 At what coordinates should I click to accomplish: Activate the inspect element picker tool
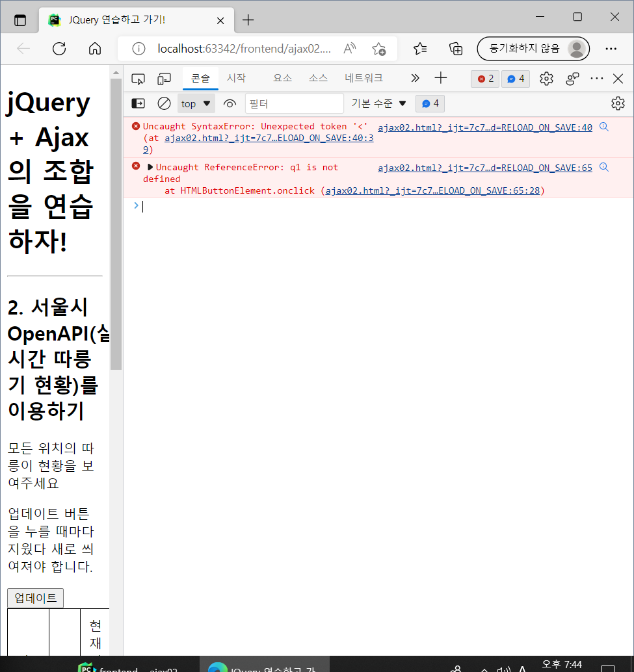[x=138, y=79]
